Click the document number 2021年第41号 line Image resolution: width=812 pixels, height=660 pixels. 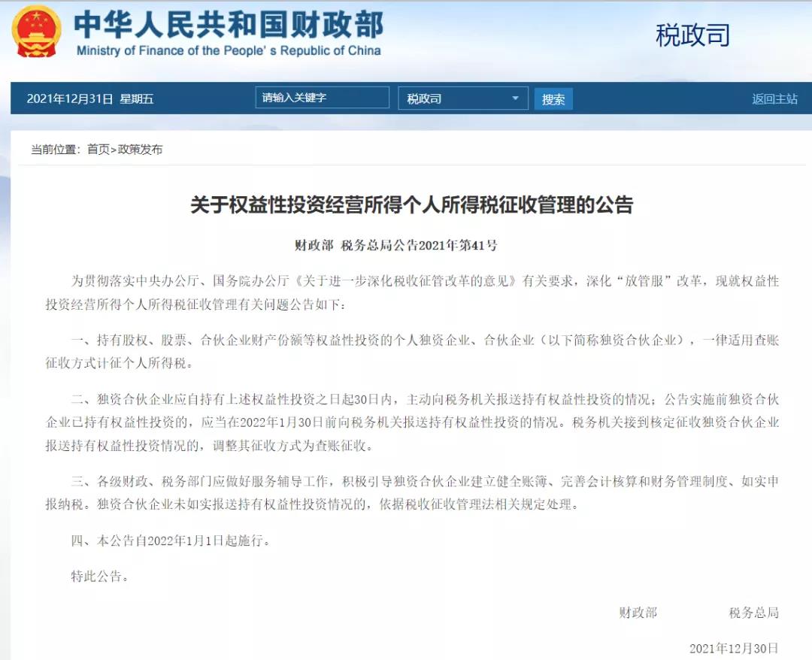tap(396, 245)
